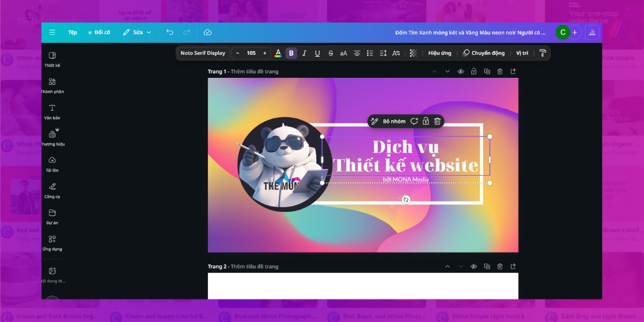Viewport: 644px width, 322px height.
Task: Open the Noto Serif Display font dropdown
Action: click(x=203, y=53)
